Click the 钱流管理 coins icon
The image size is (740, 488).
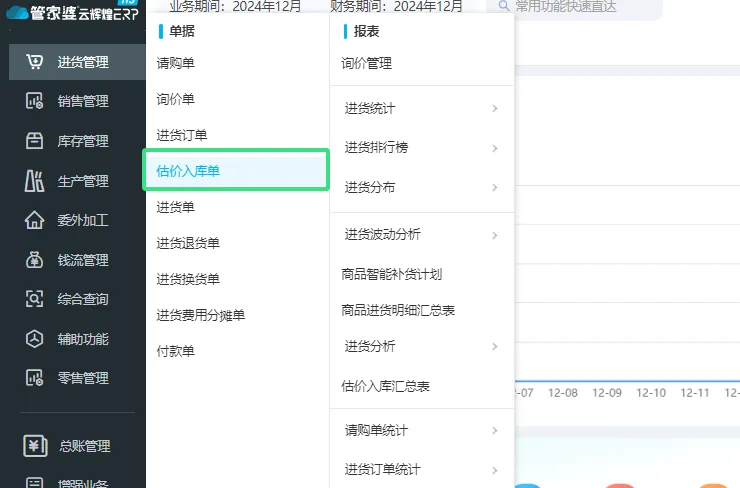35,260
